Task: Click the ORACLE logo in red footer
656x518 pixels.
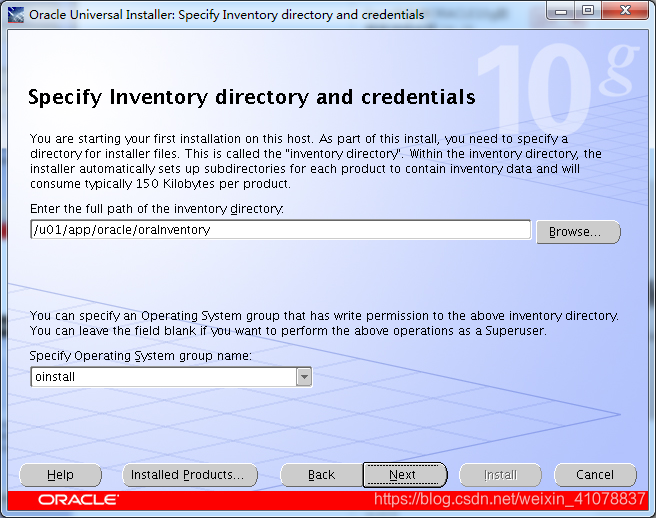Action: tap(78, 500)
